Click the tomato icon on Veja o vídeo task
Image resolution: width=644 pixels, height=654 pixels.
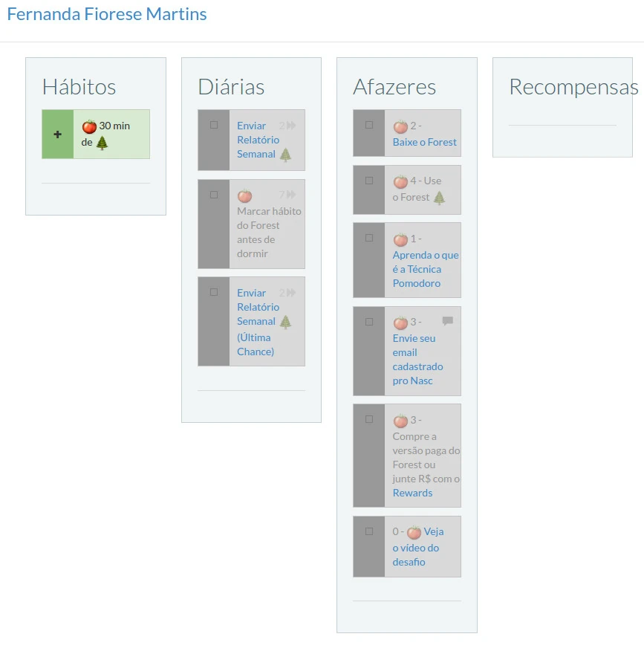pyautogui.click(x=414, y=532)
